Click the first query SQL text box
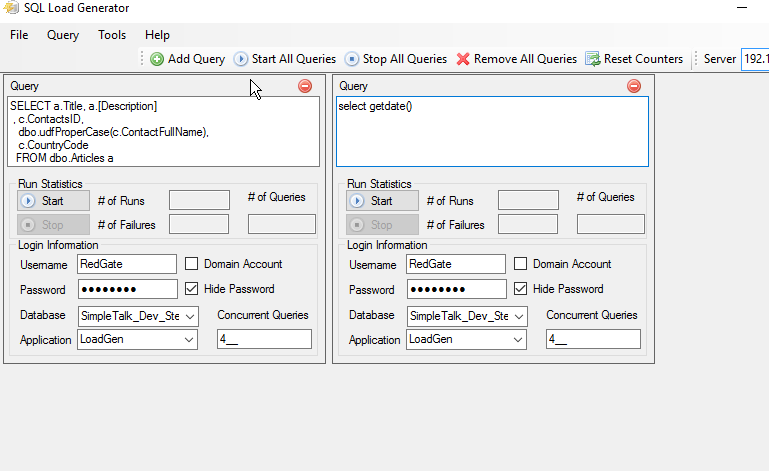 click(x=163, y=131)
